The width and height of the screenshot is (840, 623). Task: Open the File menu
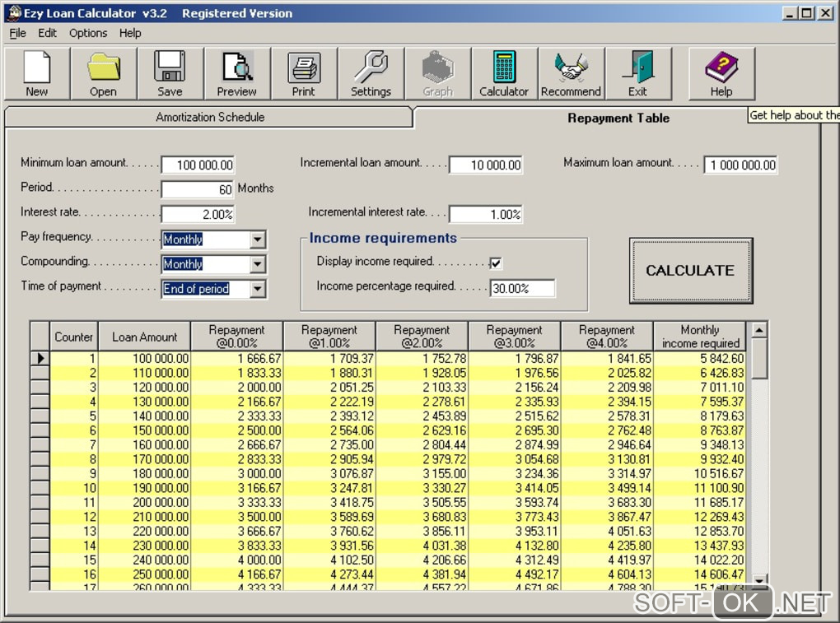[x=17, y=33]
